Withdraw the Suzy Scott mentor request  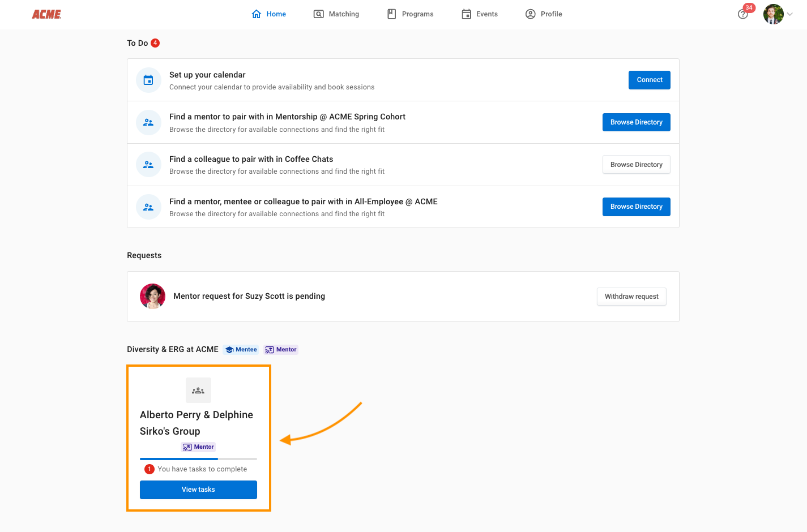tap(631, 297)
